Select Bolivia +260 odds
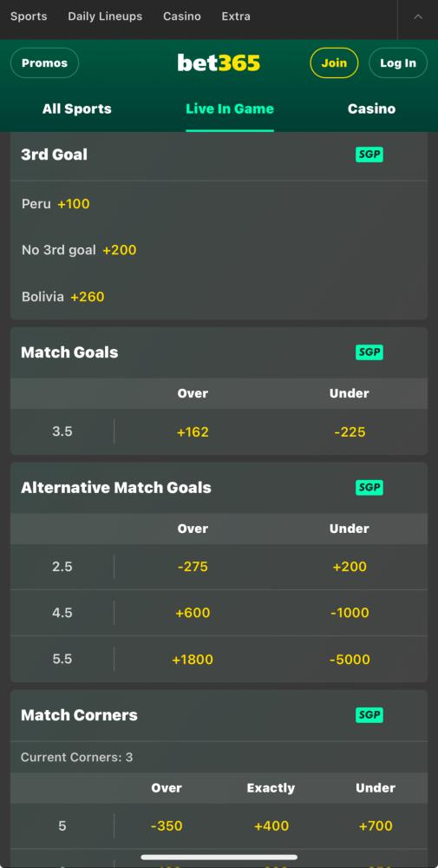This screenshot has width=438, height=868. point(63,297)
